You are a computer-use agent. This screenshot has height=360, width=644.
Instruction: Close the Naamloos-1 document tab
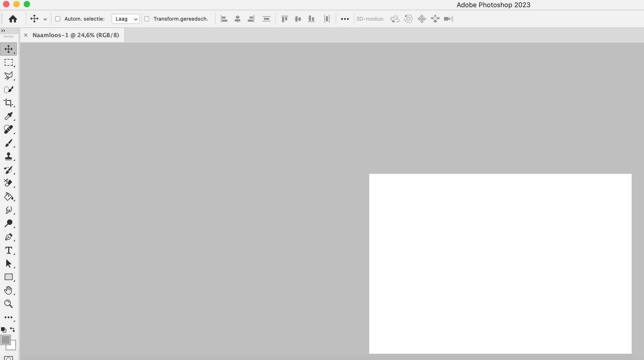coord(26,35)
